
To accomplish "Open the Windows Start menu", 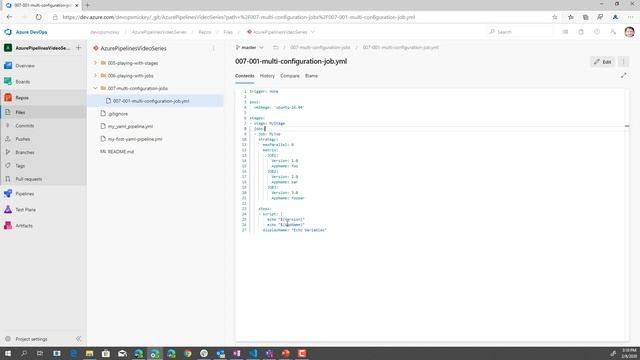I will (8, 353).
